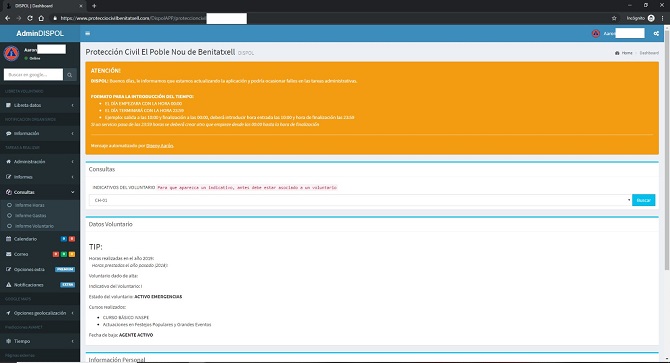Expand the Informes menu chevron
The width and height of the screenshot is (670, 363).
point(73,177)
